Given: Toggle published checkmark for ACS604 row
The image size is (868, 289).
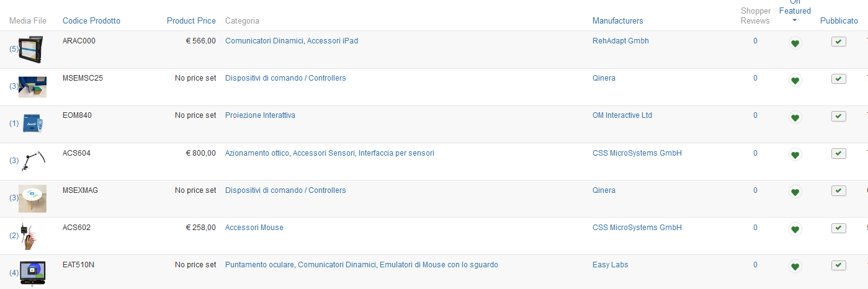Looking at the screenshot, I should [x=838, y=153].
